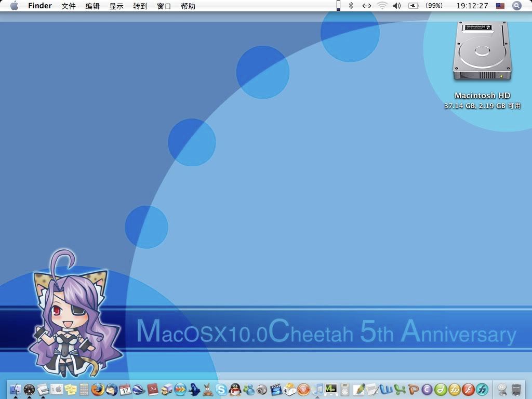Launch Google Earth from dock

138,390
